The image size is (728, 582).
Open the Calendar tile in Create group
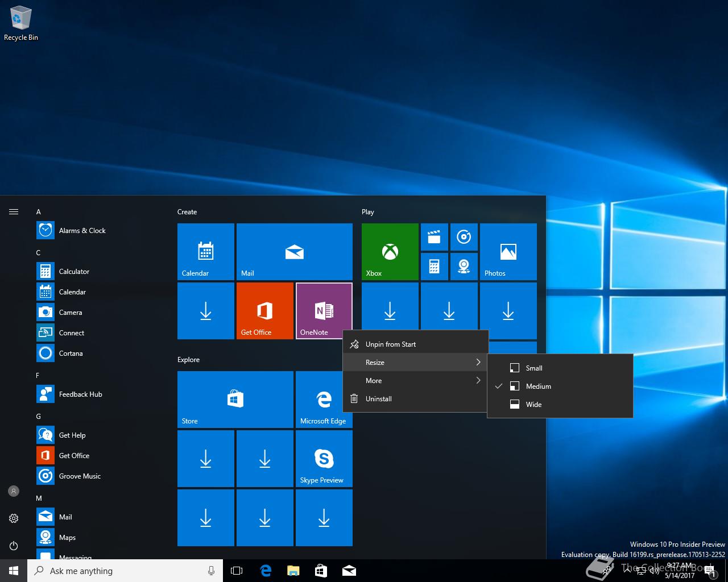206,252
